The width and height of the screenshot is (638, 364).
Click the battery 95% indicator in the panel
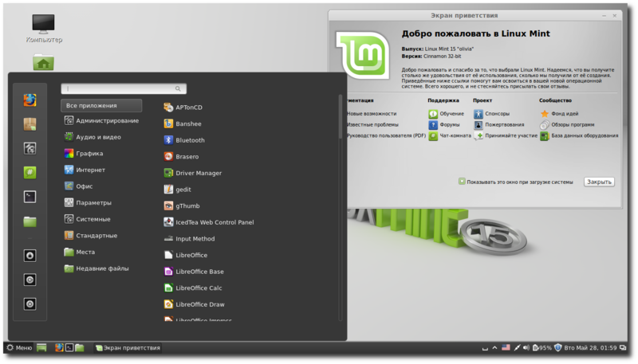click(542, 348)
